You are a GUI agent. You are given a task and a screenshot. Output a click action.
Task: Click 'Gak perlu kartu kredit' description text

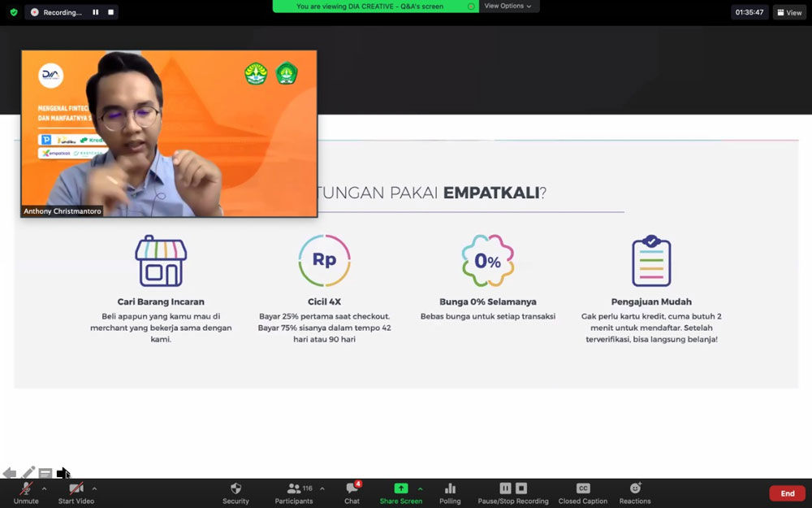[x=651, y=328]
